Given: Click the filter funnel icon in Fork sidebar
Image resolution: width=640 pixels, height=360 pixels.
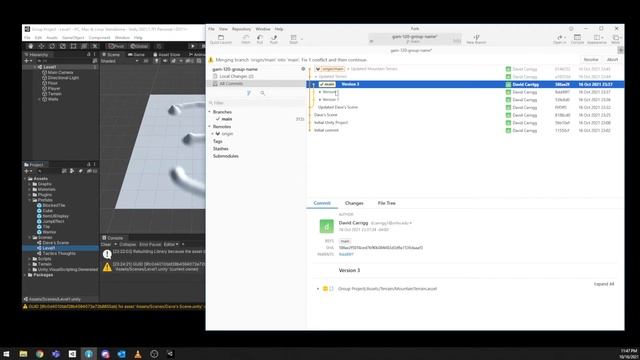Looking at the screenshot, I should (x=249, y=93).
